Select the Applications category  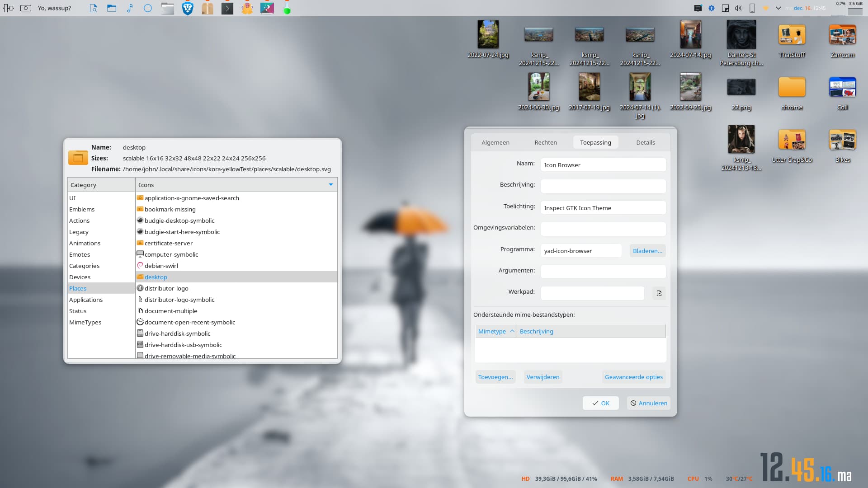click(101, 300)
